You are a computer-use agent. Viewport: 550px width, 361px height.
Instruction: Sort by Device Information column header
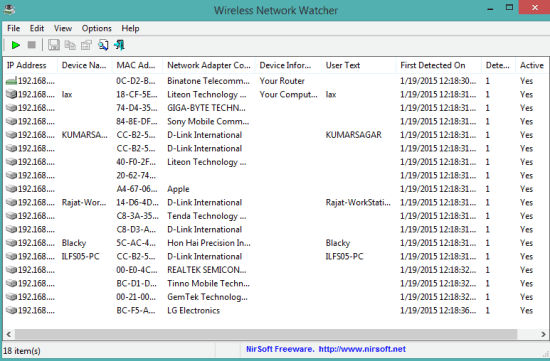point(288,65)
